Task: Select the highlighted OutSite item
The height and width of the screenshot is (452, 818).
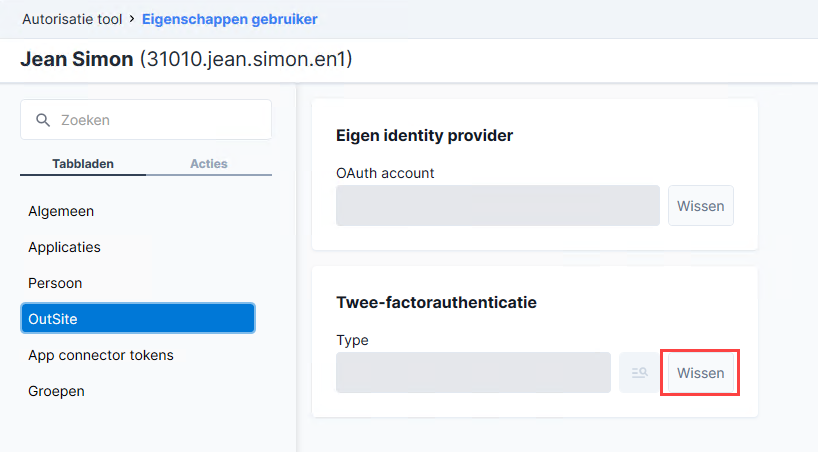Action: 138,318
